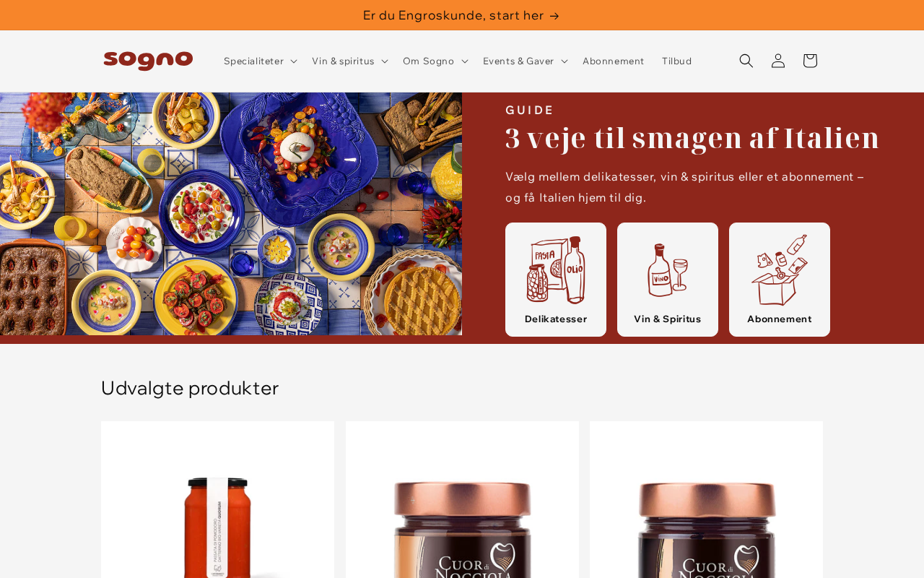
Task: Select the Abonnement box illustration
Action: 780,269
